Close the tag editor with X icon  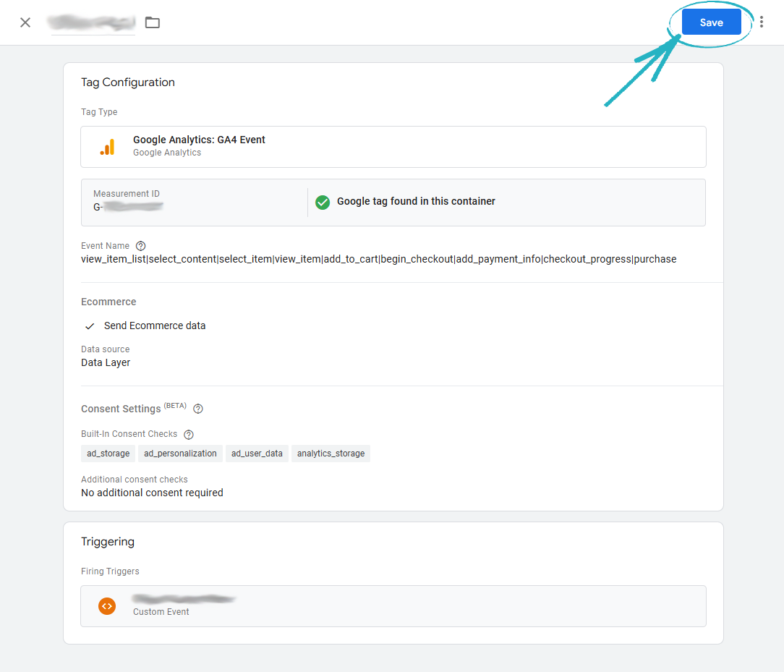tap(25, 22)
